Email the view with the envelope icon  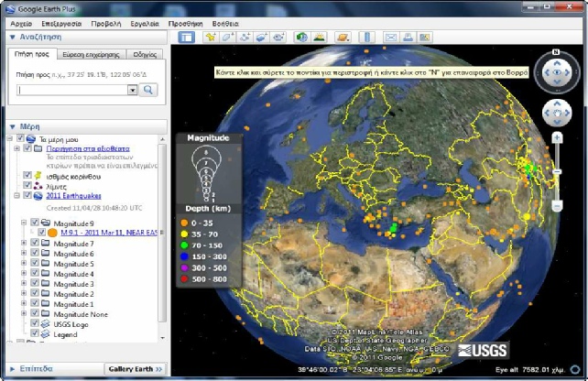point(391,38)
